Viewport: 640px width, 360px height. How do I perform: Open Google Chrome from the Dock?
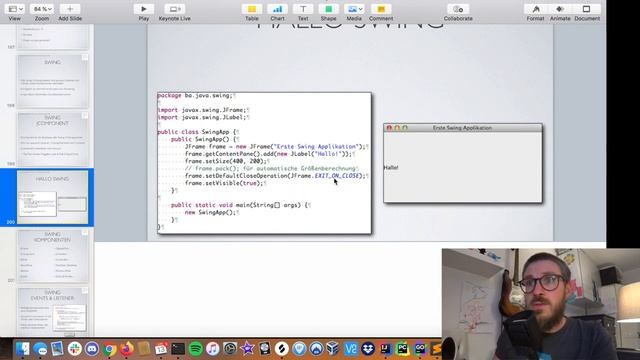109,349
